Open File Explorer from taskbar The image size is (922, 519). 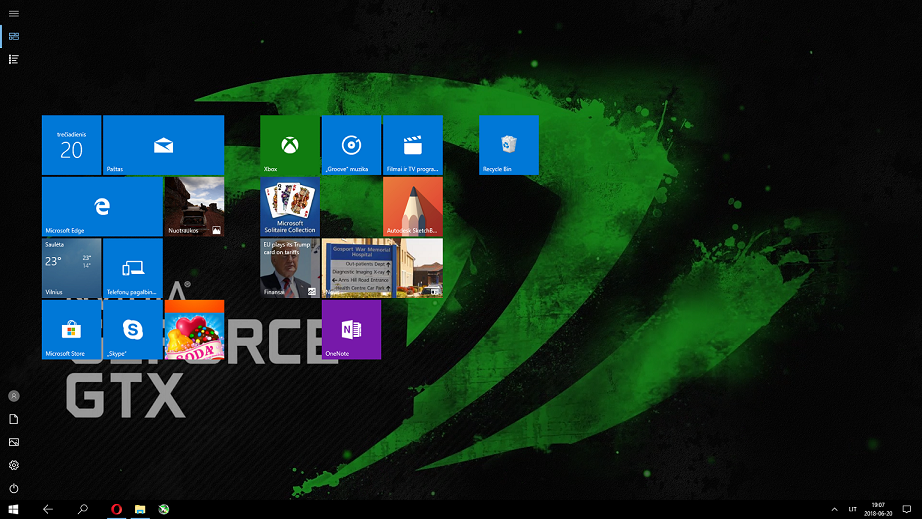coord(140,510)
